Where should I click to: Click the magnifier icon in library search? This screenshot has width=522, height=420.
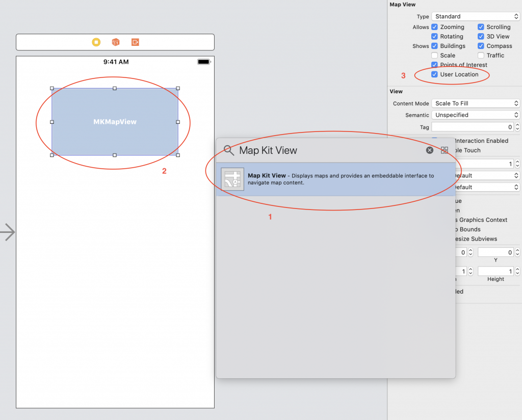229,150
